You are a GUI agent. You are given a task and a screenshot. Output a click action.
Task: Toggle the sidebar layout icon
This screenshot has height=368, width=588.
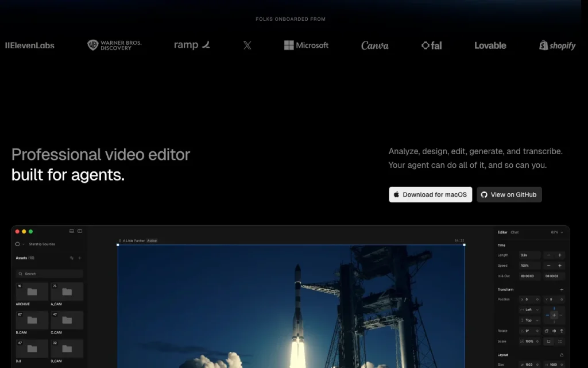[80, 231]
